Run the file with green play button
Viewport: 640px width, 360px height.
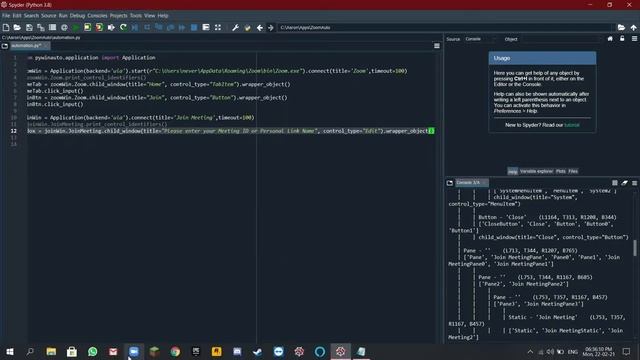(x=76, y=27)
